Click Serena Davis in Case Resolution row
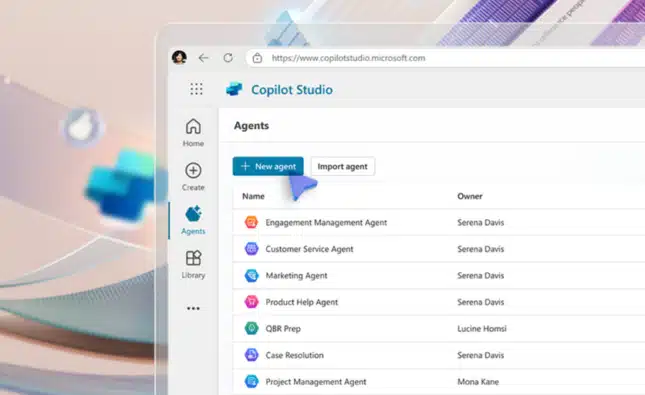This screenshot has width=645, height=395. [480, 355]
